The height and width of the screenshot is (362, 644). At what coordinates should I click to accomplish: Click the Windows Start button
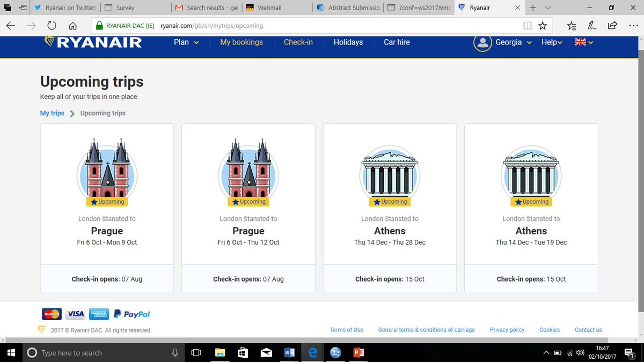tap(12, 352)
